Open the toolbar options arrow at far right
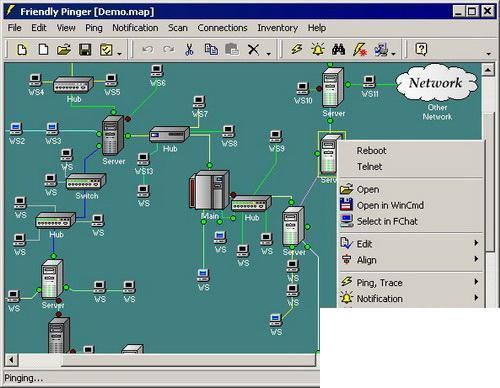The image size is (500, 388). click(489, 53)
